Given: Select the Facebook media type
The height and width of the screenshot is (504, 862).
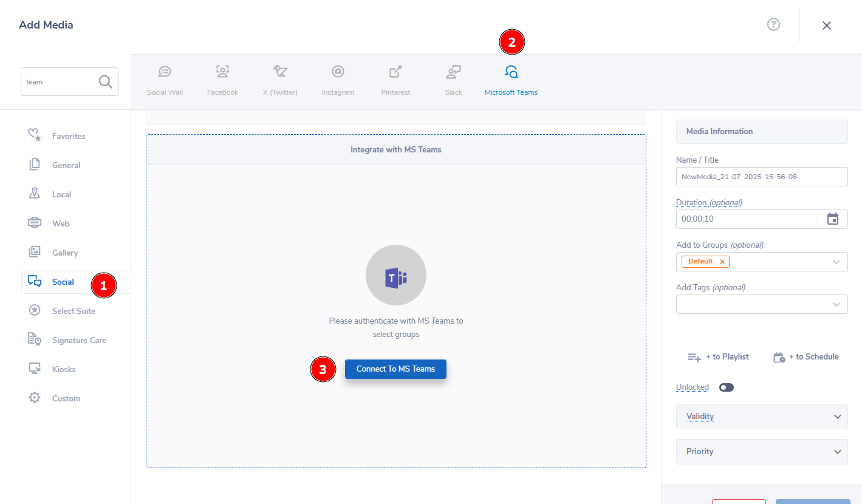Looking at the screenshot, I should [222, 81].
